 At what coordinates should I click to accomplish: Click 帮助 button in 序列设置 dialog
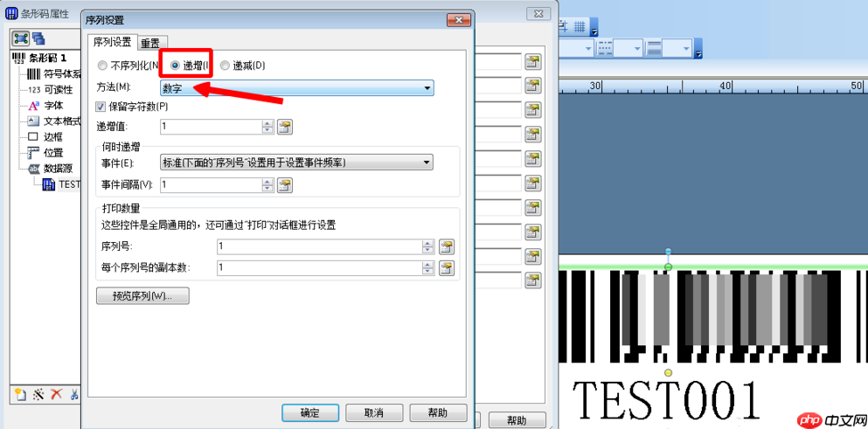pyautogui.click(x=439, y=413)
